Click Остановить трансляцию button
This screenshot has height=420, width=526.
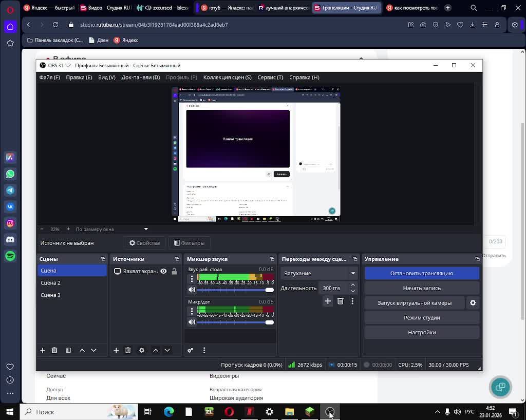[x=421, y=273]
